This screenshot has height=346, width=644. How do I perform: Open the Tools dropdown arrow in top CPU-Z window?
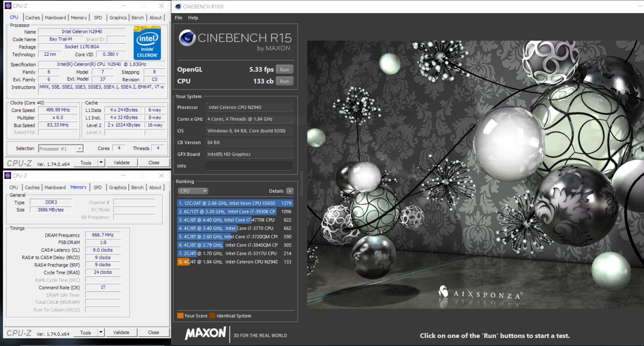click(101, 162)
